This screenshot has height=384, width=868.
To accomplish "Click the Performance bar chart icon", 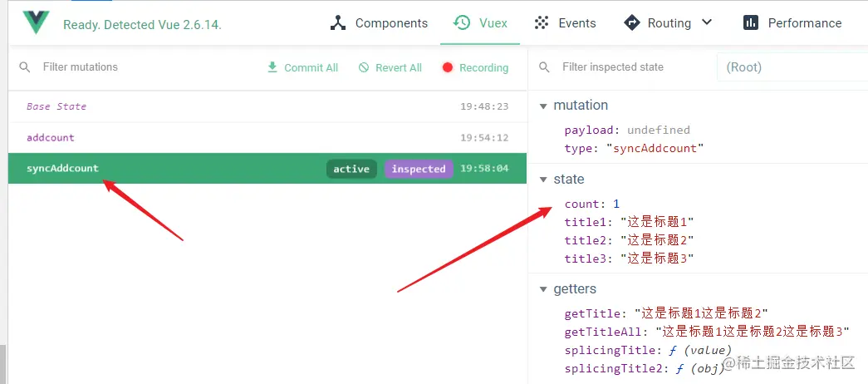I will point(751,23).
